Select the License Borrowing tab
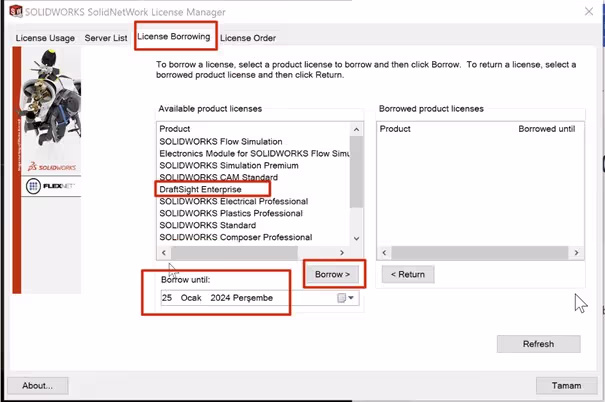The width and height of the screenshot is (605, 402). coord(174,37)
